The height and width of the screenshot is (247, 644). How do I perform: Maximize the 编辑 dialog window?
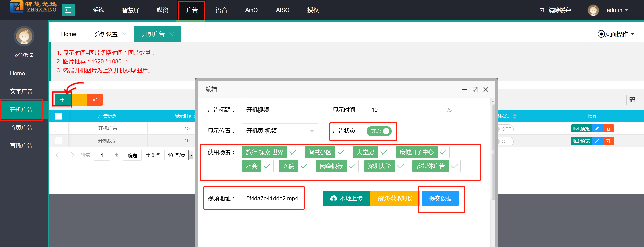(x=475, y=90)
